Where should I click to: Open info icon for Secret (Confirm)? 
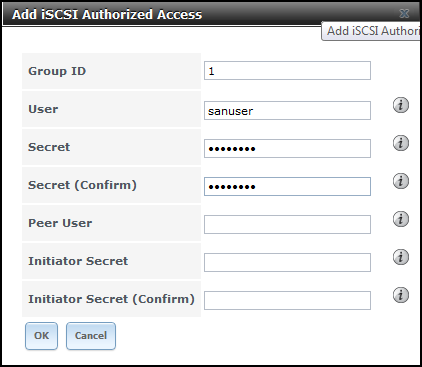click(x=401, y=181)
